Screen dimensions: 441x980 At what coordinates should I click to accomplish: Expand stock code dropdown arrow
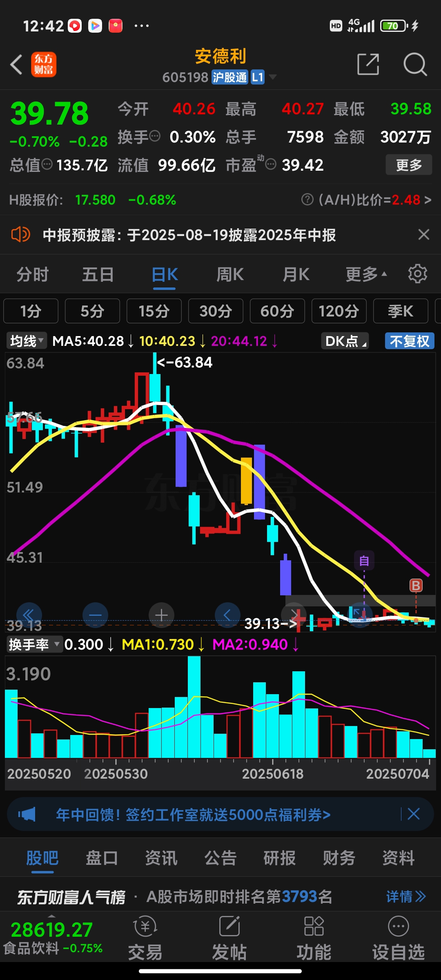[272, 77]
